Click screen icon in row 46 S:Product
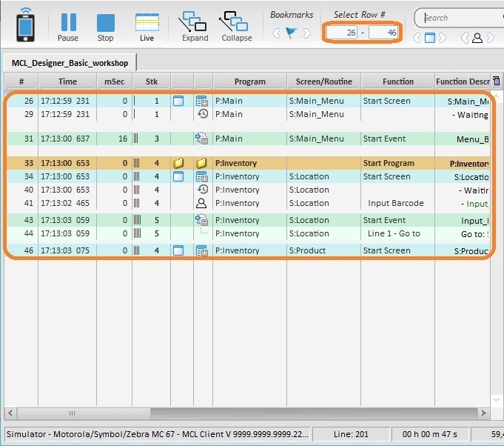This screenshot has height=446, width=504. [178, 250]
